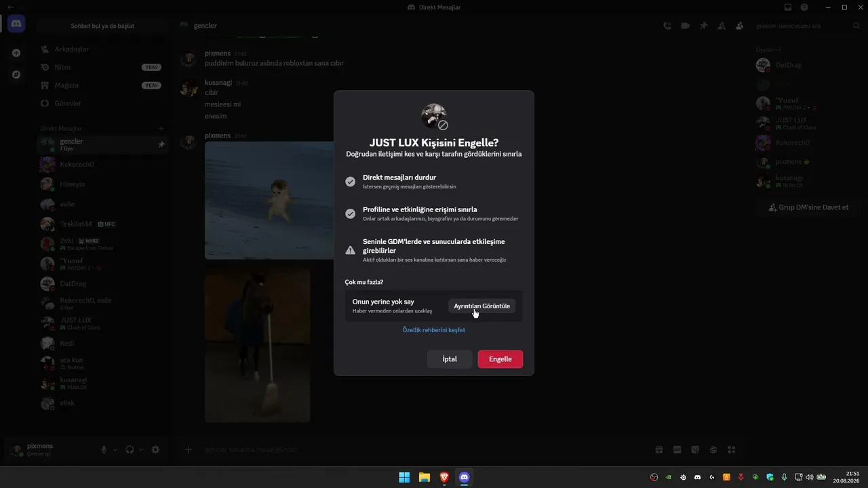Select DatDrag in the members list
Screen dimensions: 868x488
(x=807, y=65)
